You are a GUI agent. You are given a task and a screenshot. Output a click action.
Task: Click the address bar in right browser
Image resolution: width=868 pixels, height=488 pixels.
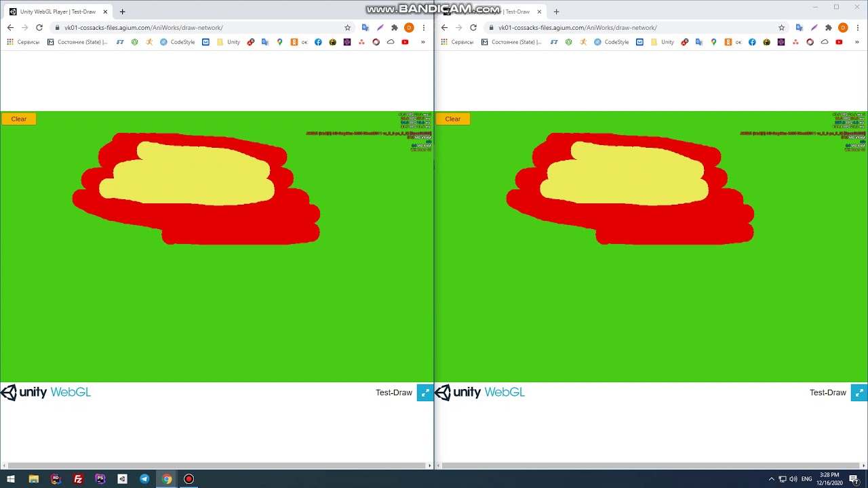click(x=637, y=28)
